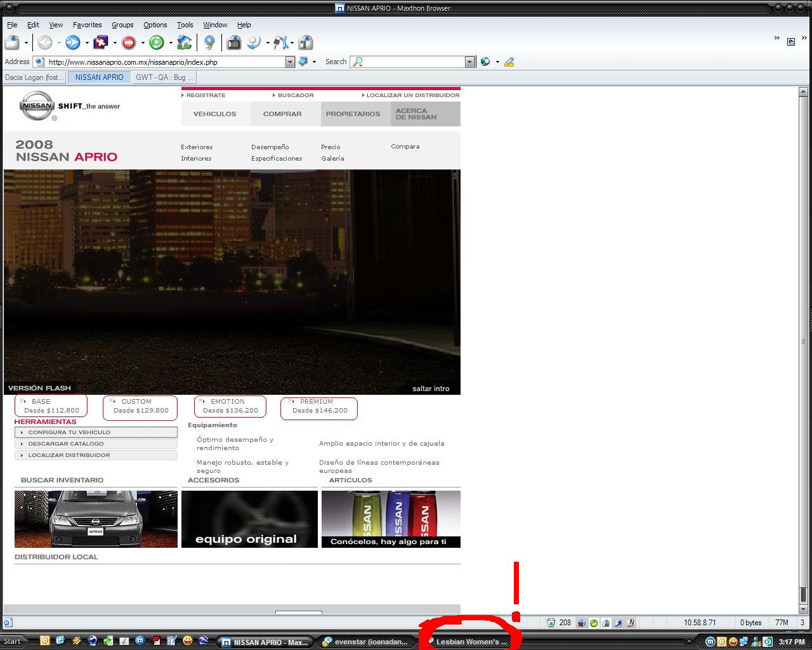Open the Favorites menu
Viewport: 812px width, 650px height.
tap(87, 25)
